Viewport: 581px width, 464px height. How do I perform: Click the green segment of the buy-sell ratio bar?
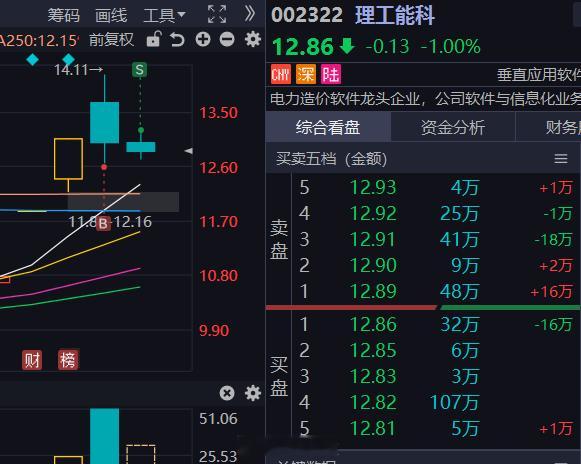click(x=510, y=308)
